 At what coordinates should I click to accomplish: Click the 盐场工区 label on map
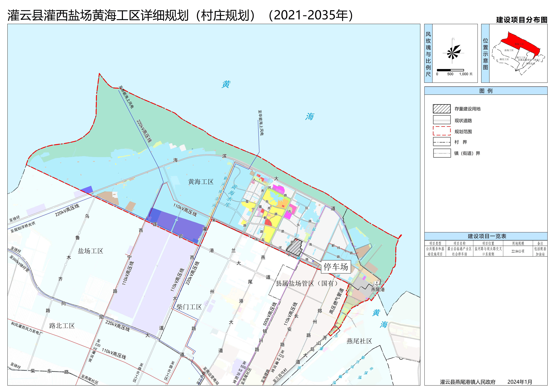[90, 251]
